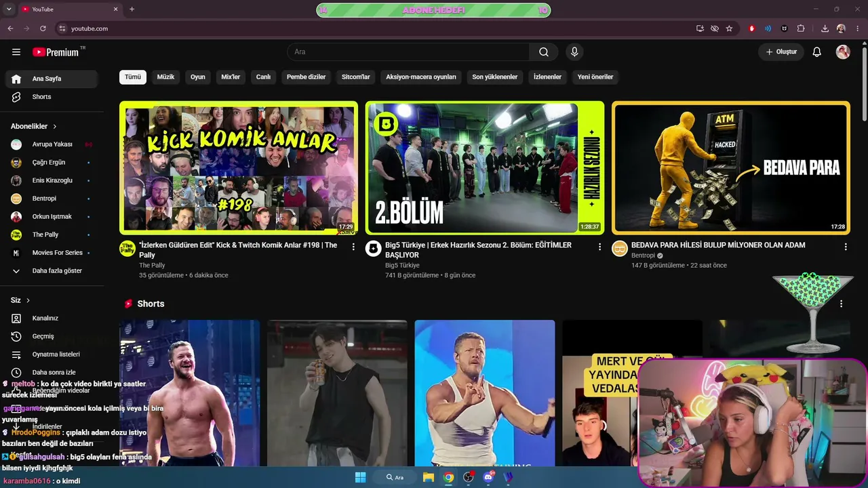Play the Big5 Türkiye 2.Bölüm thumbnail
The image size is (868, 488).
pos(485,168)
